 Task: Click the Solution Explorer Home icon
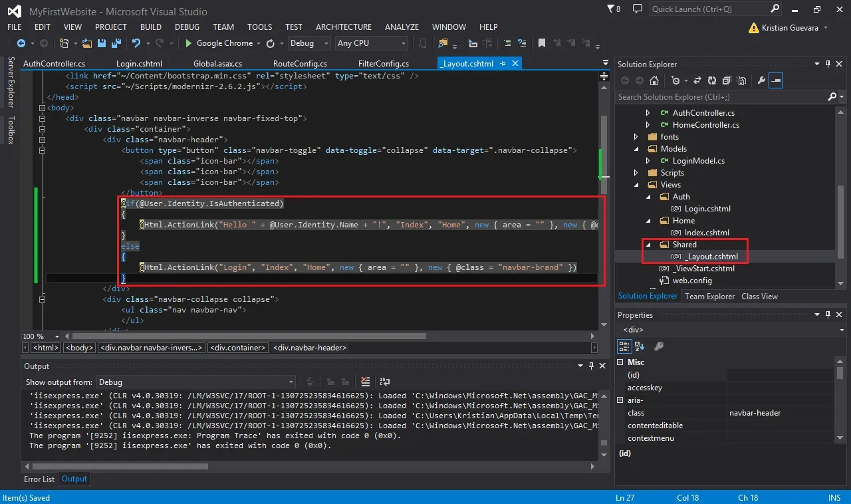tap(654, 80)
